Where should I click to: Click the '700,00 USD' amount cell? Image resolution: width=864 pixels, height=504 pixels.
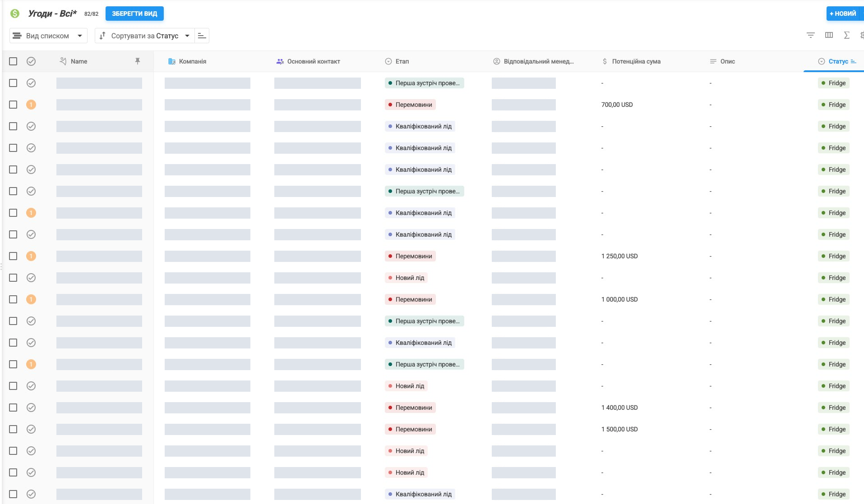point(617,105)
